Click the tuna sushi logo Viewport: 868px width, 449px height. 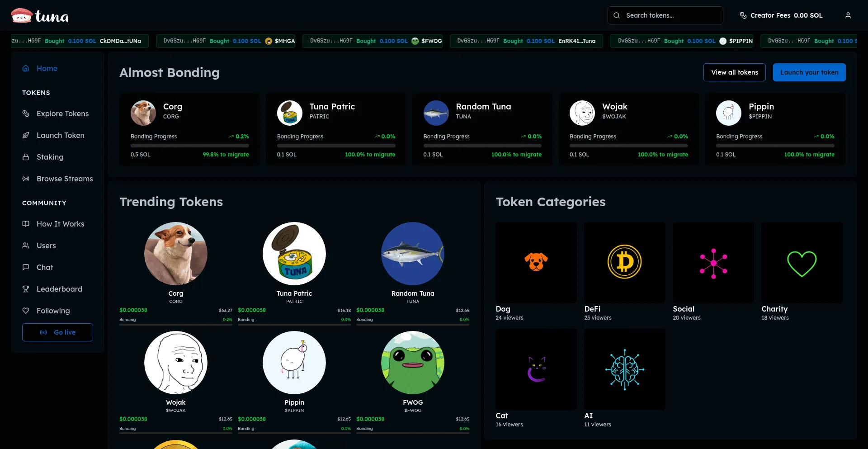tap(40, 16)
